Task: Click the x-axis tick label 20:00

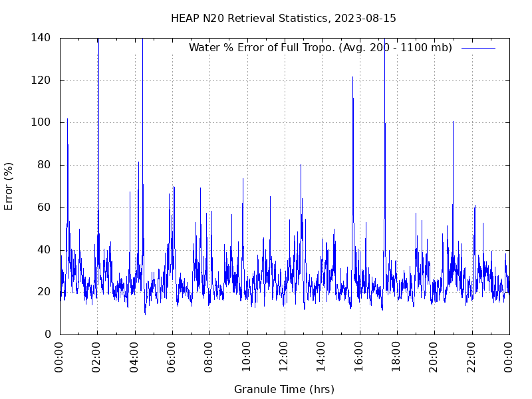Action: (x=433, y=357)
